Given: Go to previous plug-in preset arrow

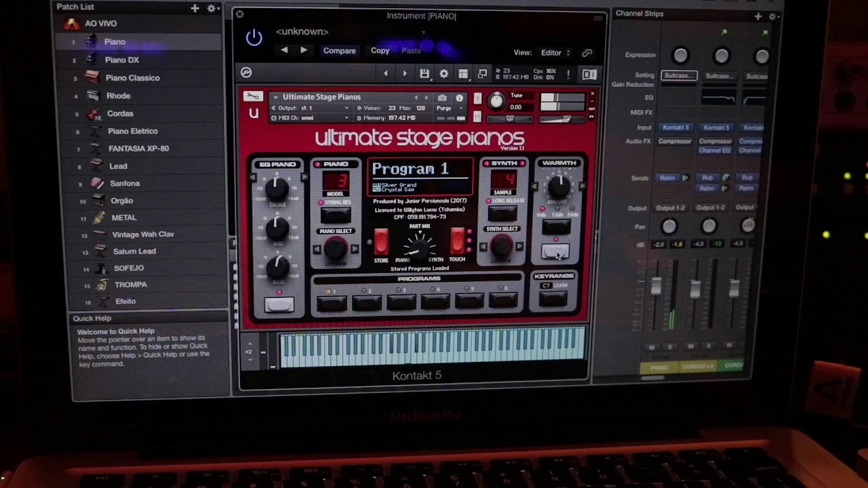Looking at the screenshot, I should tap(284, 50).
